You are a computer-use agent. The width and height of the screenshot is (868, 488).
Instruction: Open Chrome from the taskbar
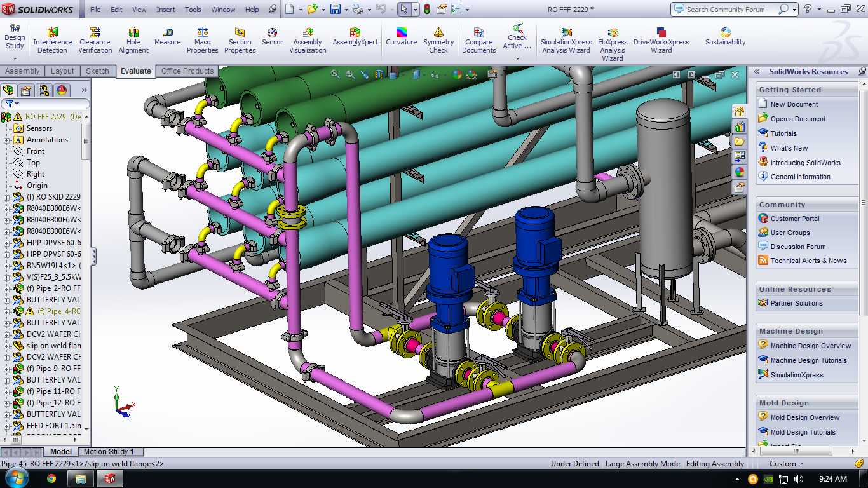51,478
